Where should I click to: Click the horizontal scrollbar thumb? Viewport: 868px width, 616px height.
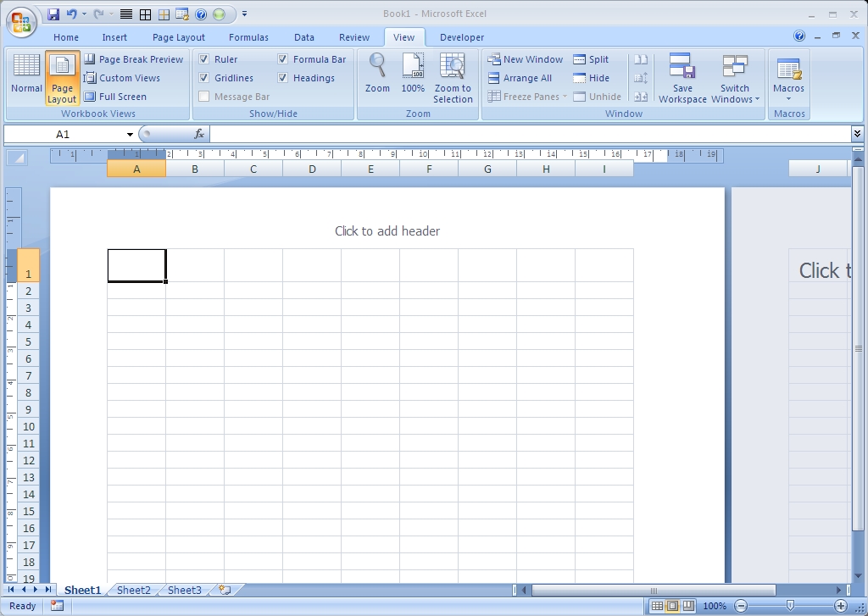click(x=654, y=590)
